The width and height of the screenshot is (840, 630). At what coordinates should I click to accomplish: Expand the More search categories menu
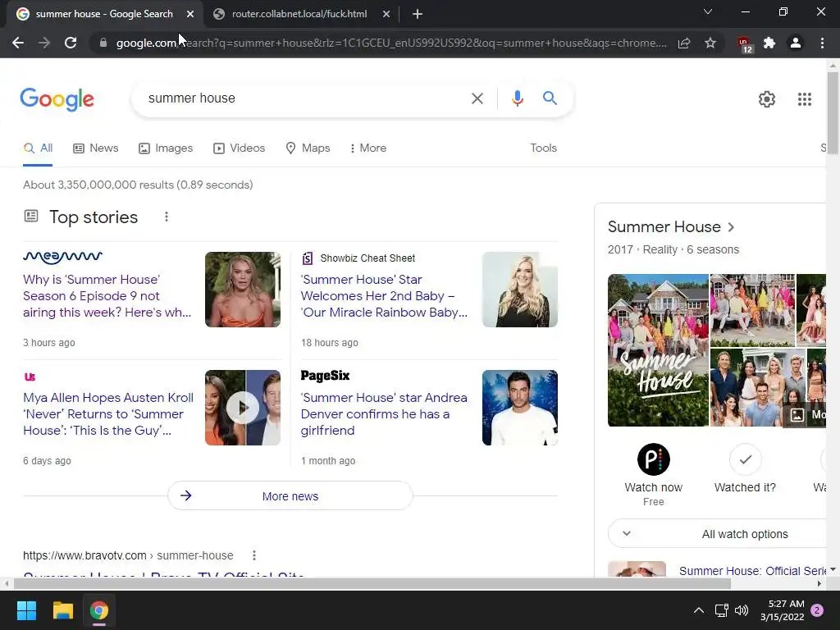368,148
